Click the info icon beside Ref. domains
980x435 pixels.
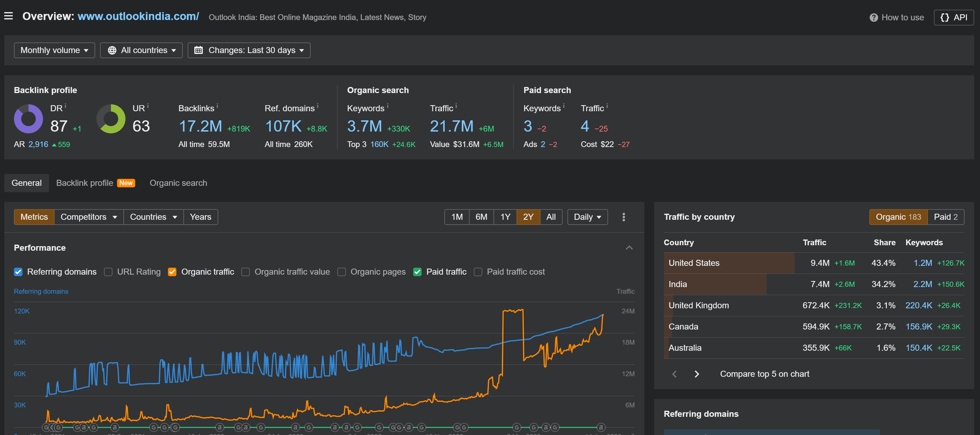tap(318, 106)
